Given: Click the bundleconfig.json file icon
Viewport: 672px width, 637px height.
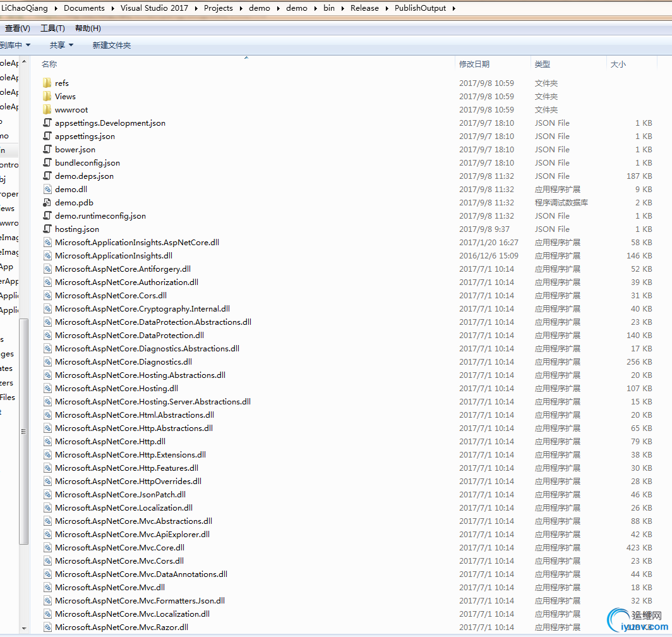Looking at the screenshot, I should [47, 162].
